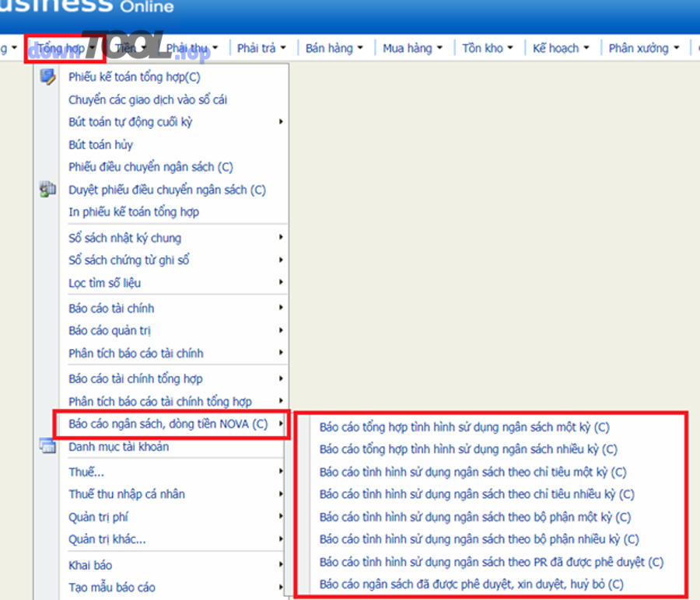Open báo cáo ngân sách theo PR đã phê duyệt

(x=492, y=562)
